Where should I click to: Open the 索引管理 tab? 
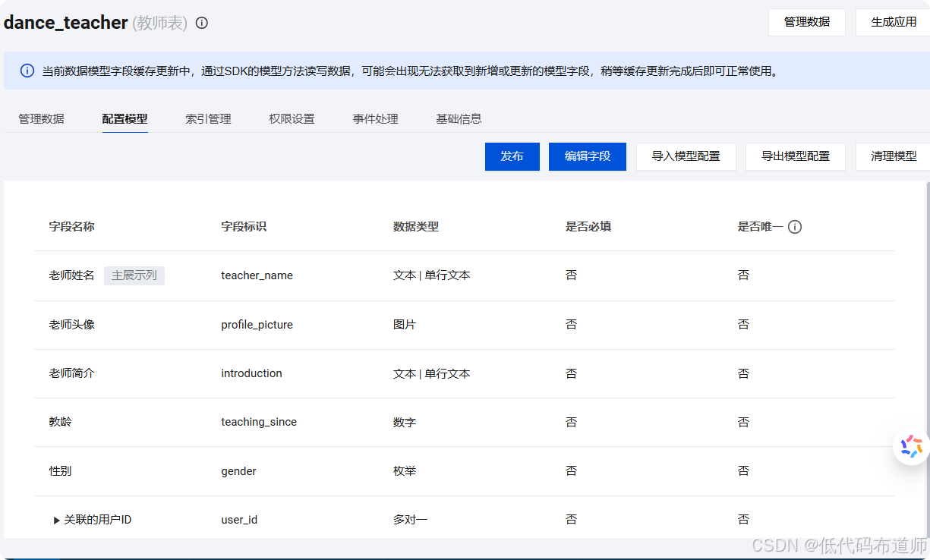[x=208, y=119]
